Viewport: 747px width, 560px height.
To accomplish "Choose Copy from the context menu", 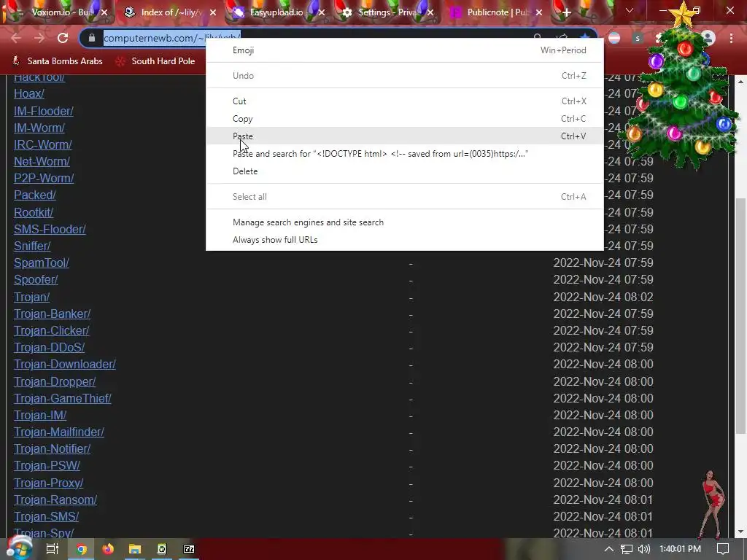I will point(404,119).
